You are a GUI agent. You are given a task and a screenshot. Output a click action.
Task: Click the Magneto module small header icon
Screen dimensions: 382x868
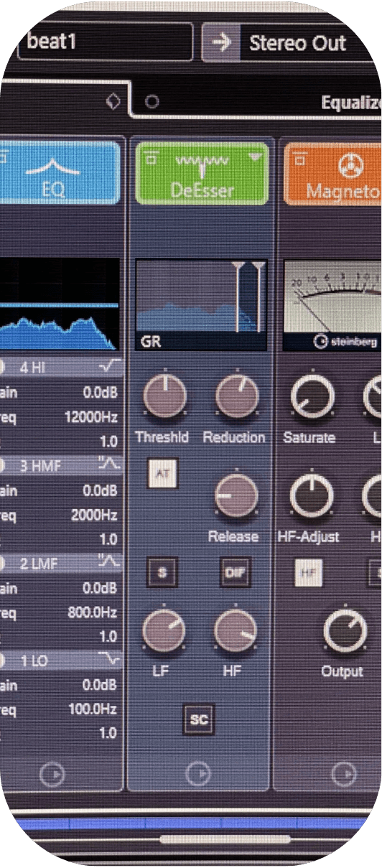299,157
